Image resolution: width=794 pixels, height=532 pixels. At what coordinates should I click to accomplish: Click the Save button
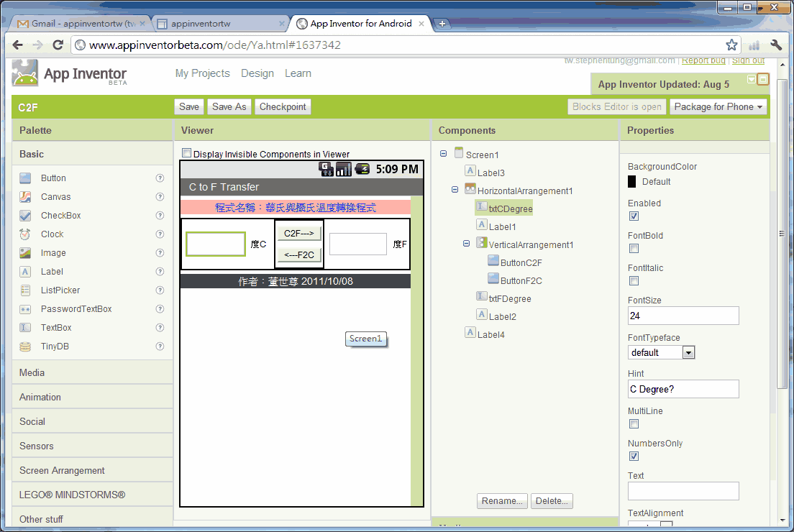[189, 107]
